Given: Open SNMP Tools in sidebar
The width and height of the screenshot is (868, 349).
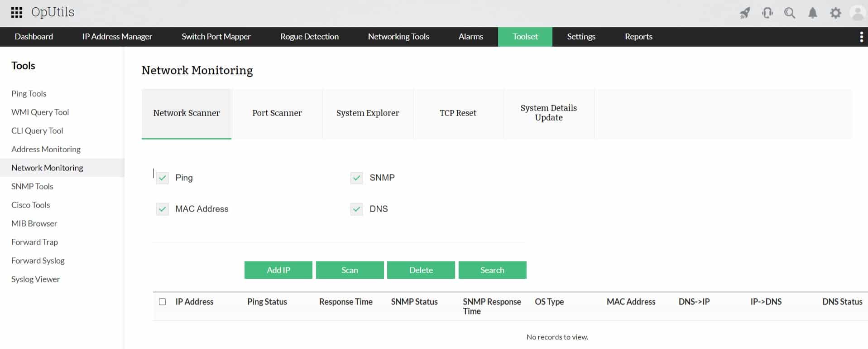Looking at the screenshot, I should point(32,187).
